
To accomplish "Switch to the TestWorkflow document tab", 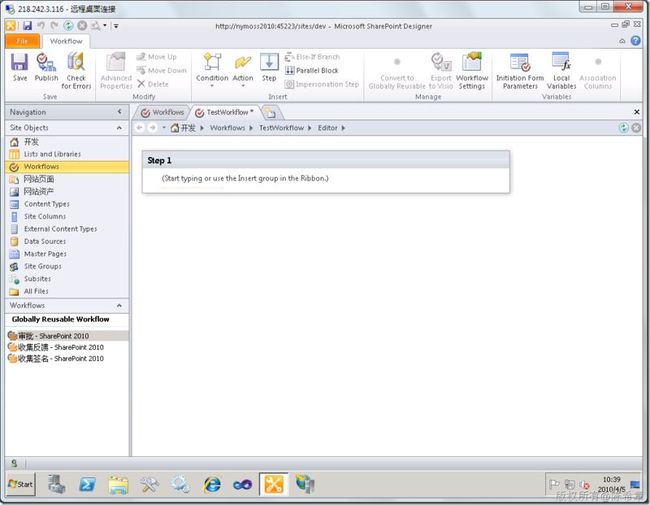I will (224, 112).
